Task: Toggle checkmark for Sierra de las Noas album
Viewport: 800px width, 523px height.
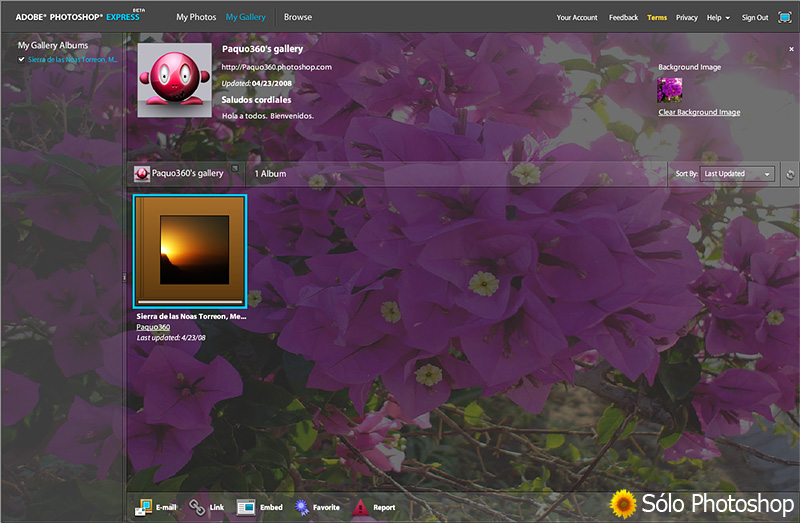Action: (22, 59)
